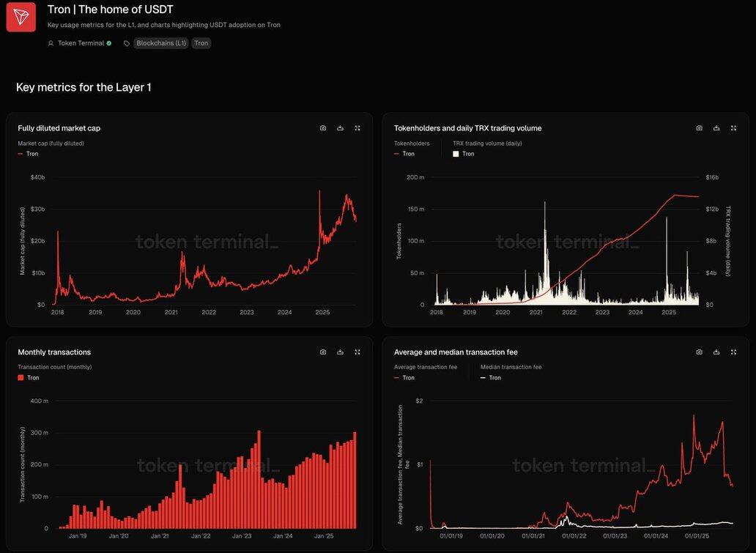The height and width of the screenshot is (553, 756).
Task: Expand Fully diluted market cap chart to fullscreen
Action: 357,128
